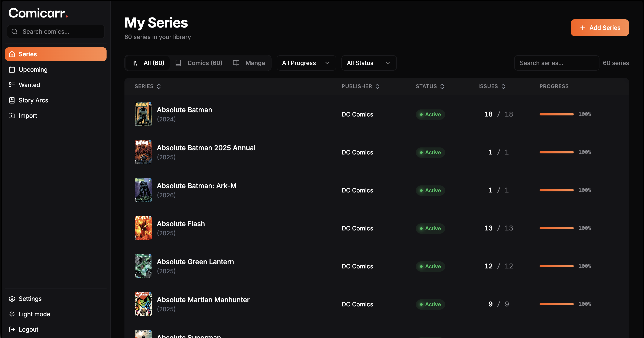Screen dimensions: 644x338
Task: Sort by Issues column arrows
Action: pos(503,86)
